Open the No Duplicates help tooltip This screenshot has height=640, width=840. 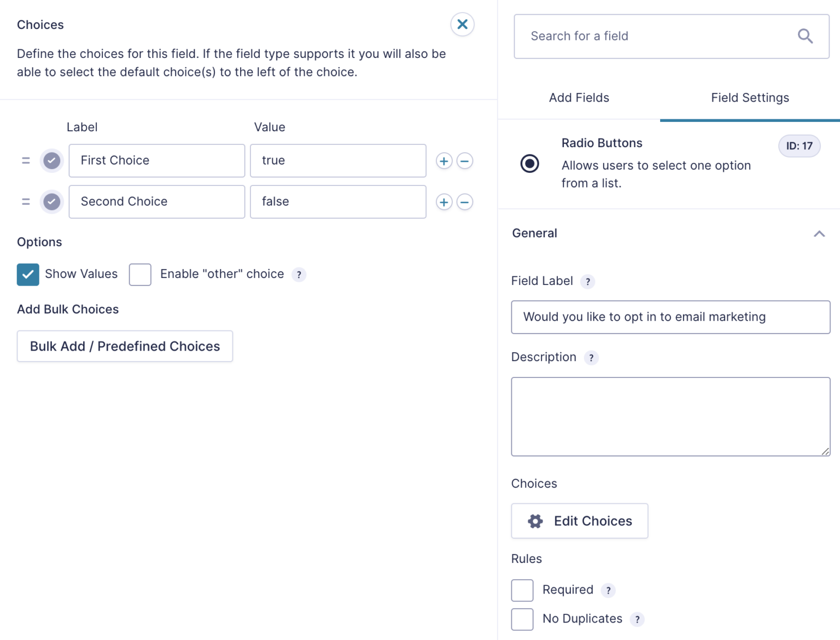pyautogui.click(x=637, y=619)
